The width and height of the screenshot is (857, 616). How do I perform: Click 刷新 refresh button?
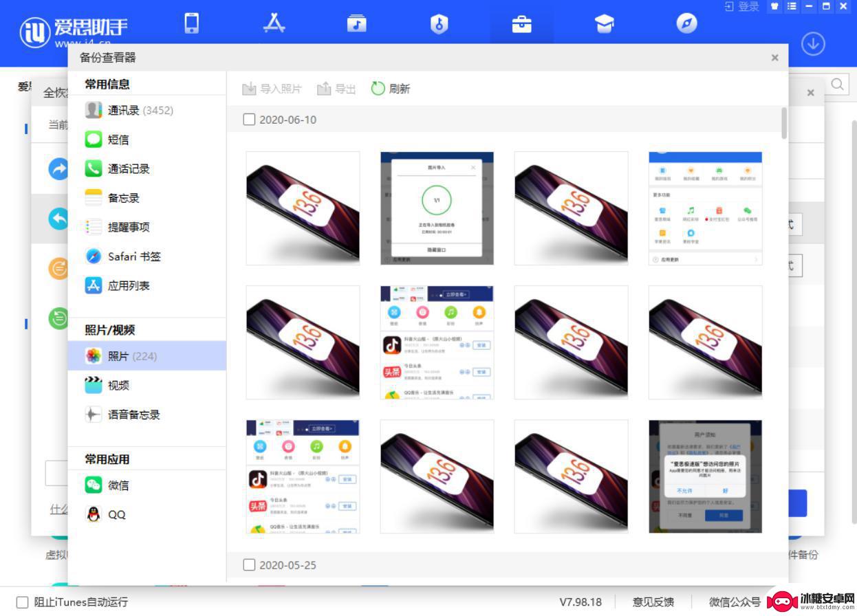click(x=391, y=89)
